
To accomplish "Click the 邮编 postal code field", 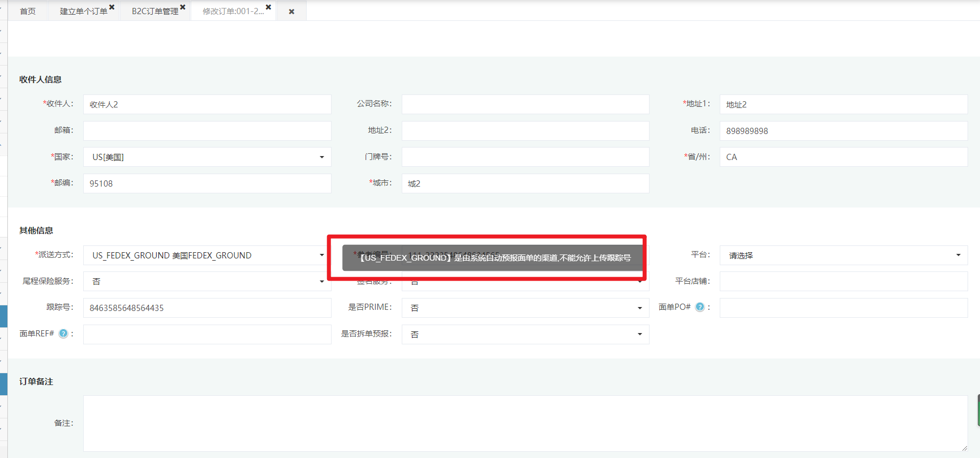I will (207, 183).
